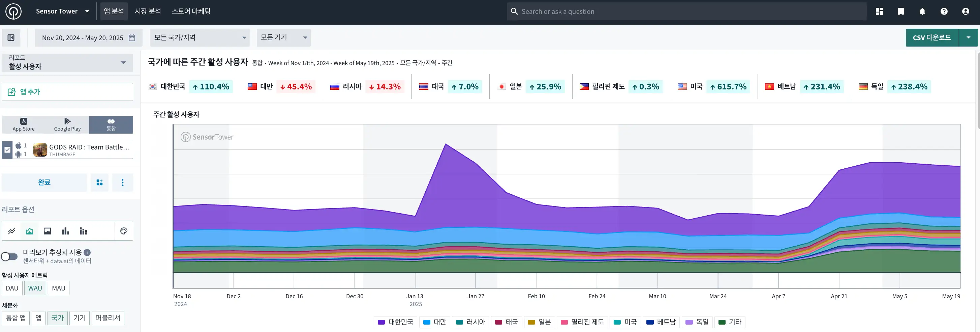Open the dashboard grid icon
This screenshot has width=980, height=332.
tap(879, 11)
